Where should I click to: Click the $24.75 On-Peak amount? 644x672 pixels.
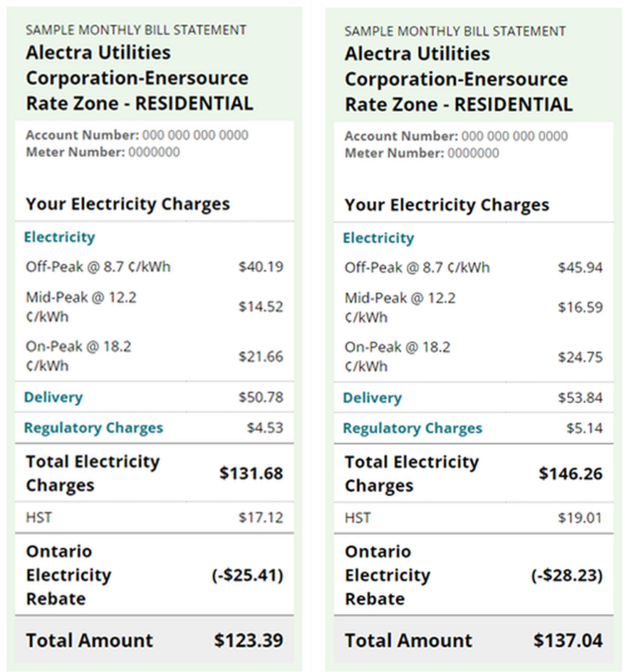[580, 356]
